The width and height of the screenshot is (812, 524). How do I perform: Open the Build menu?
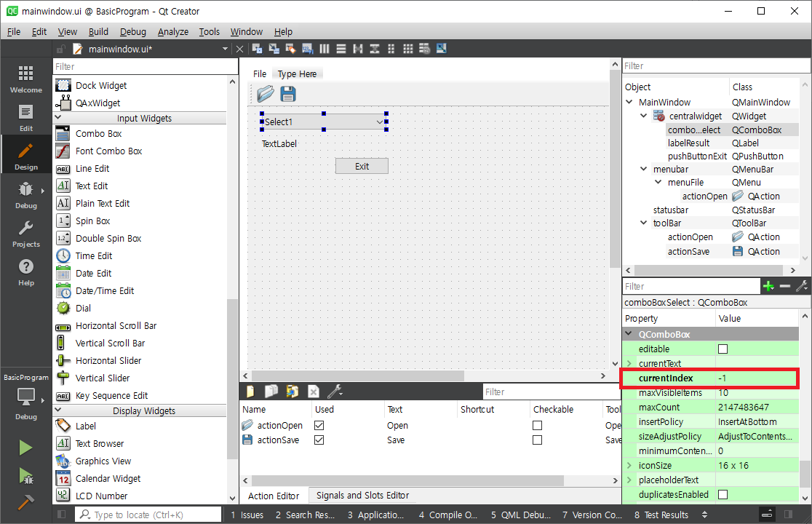98,31
